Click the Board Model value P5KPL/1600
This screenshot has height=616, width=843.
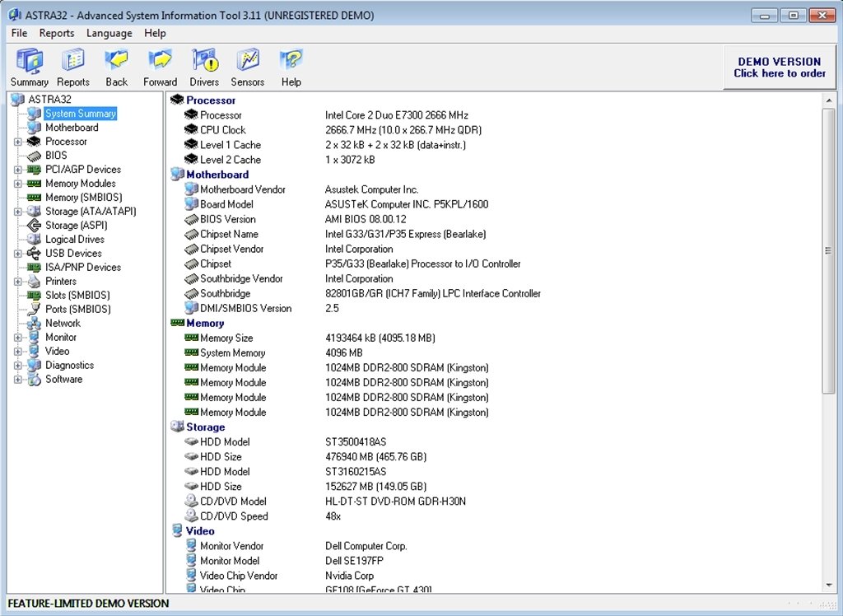407,204
